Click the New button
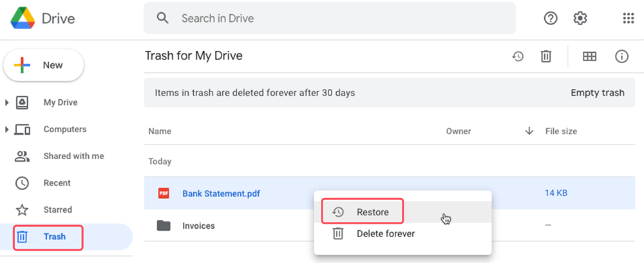This screenshot has width=644, height=263. (x=44, y=65)
